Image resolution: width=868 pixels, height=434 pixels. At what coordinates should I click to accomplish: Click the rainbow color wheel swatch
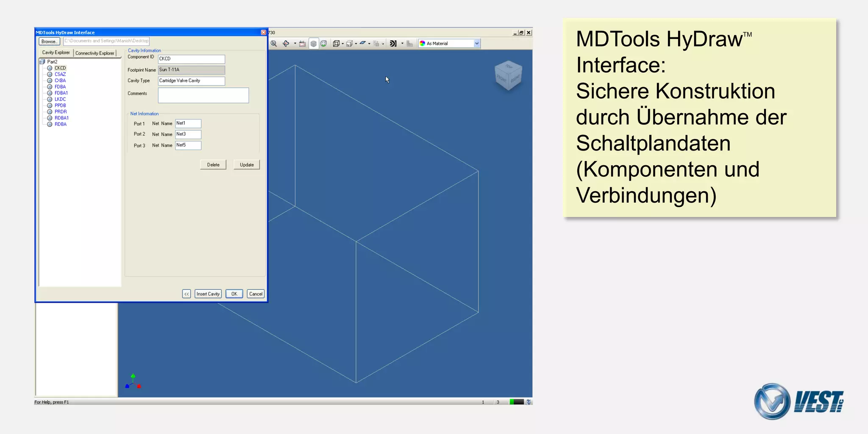tap(422, 44)
